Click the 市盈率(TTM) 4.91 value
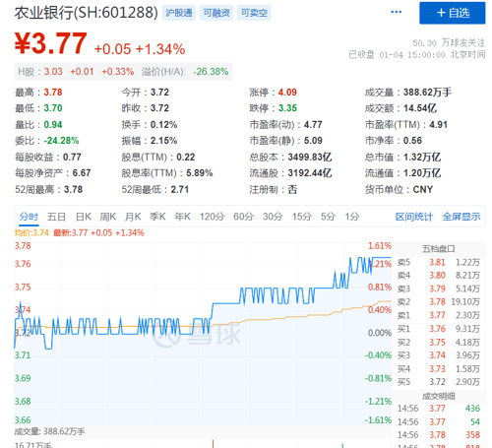The width and height of the screenshot is (492, 448). tap(438, 125)
